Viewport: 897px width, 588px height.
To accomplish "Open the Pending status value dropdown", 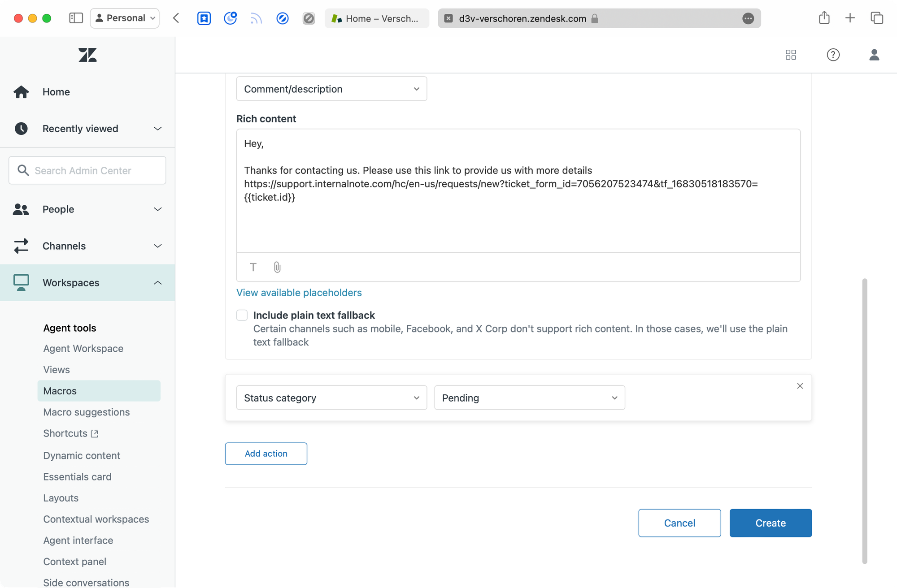I will pos(529,398).
